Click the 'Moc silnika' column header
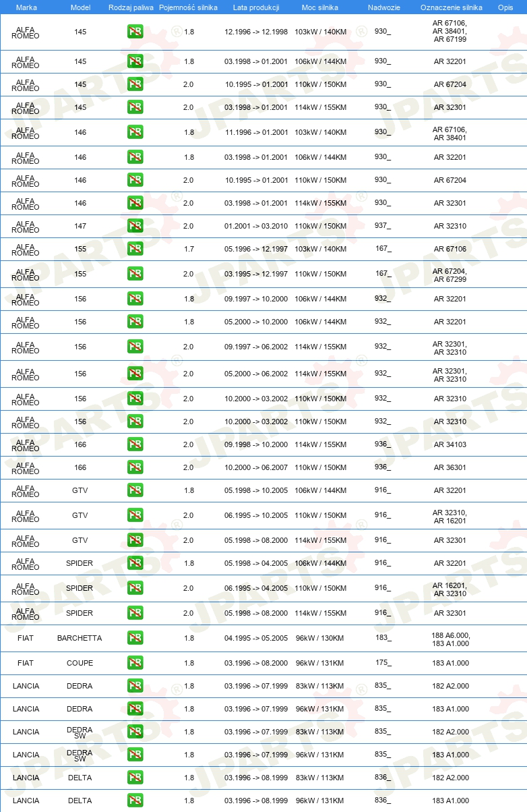Screen dimensions: 527x812 click(x=320, y=7)
